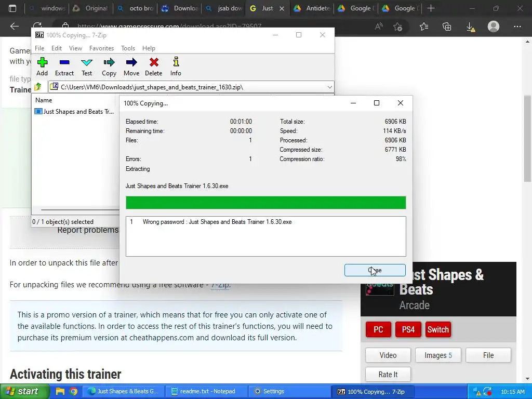Click the green extraction progress bar

[x=265, y=203]
